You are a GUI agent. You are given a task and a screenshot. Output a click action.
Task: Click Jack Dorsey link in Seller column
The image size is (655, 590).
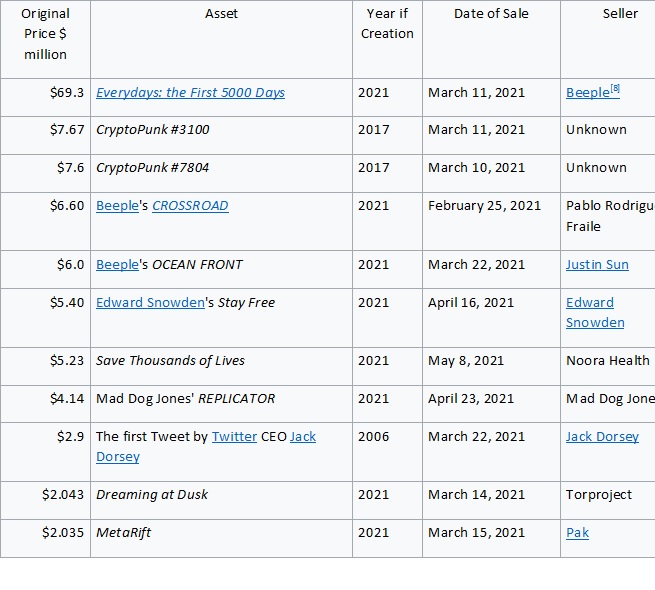tap(602, 437)
